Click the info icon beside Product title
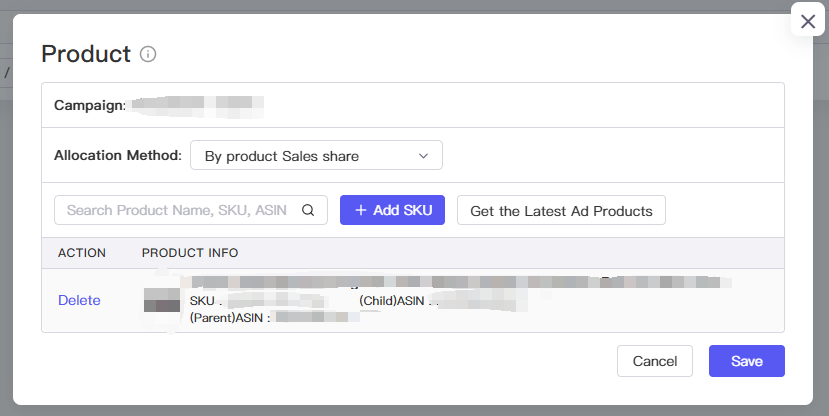Screen dimensions: 829x416 tap(148, 54)
